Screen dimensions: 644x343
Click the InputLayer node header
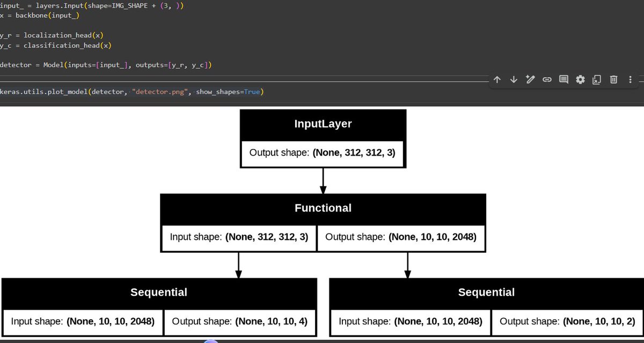323,124
